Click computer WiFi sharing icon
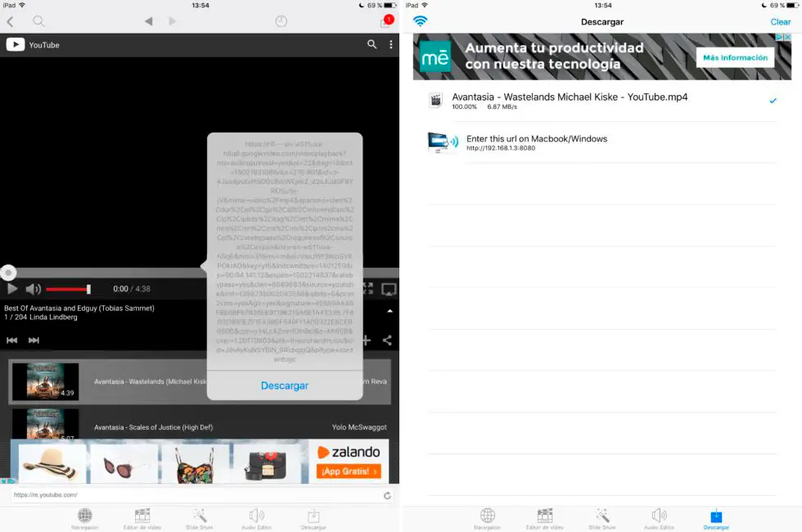This screenshot has height=532, width=802. click(443, 142)
